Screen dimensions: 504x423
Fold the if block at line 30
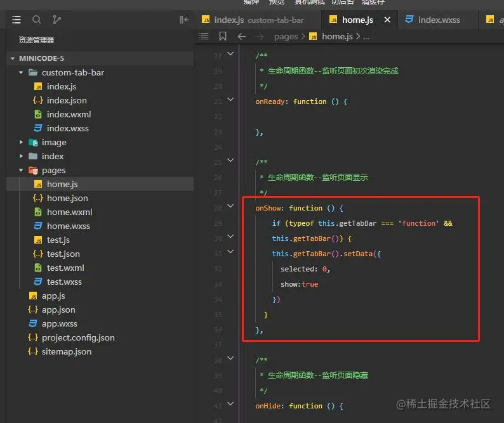(x=230, y=236)
